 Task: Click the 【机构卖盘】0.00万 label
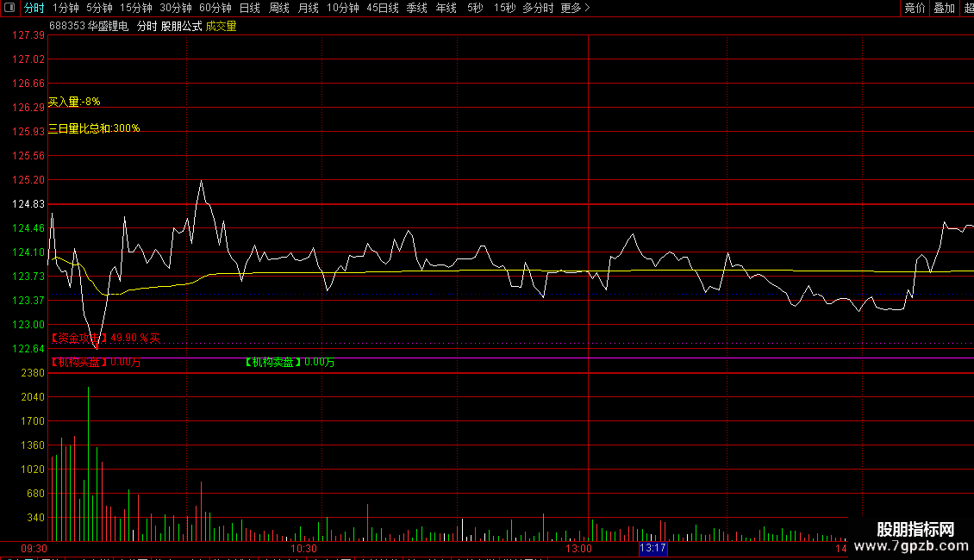coord(290,362)
